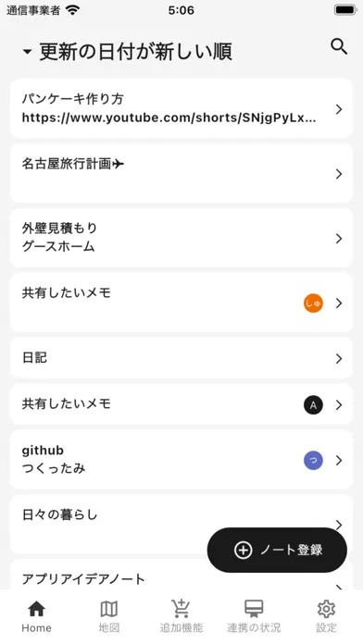This screenshot has width=363, height=644.
Task: Tap the chevron on パンケーキ作り方 note
Action: click(339, 109)
